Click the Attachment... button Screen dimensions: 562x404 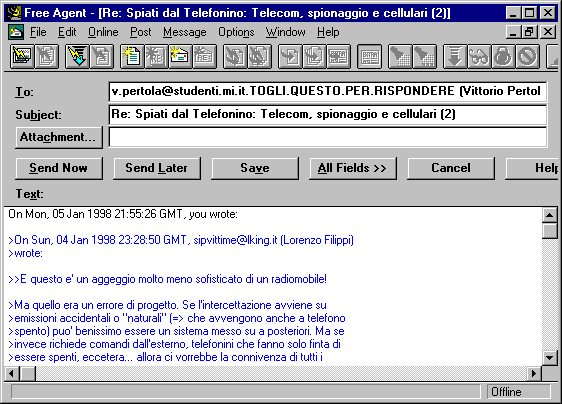[59, 137]
